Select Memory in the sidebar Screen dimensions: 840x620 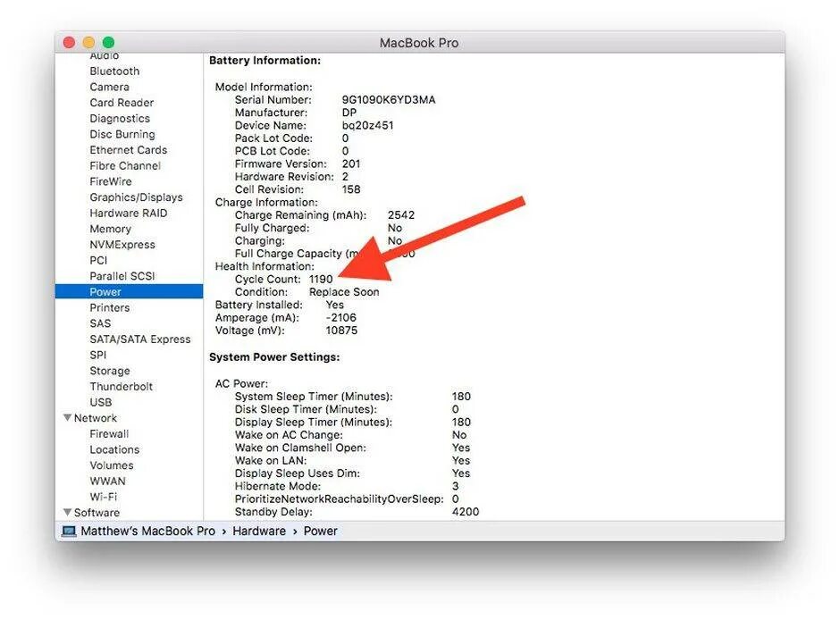click(x=110, y=230)
